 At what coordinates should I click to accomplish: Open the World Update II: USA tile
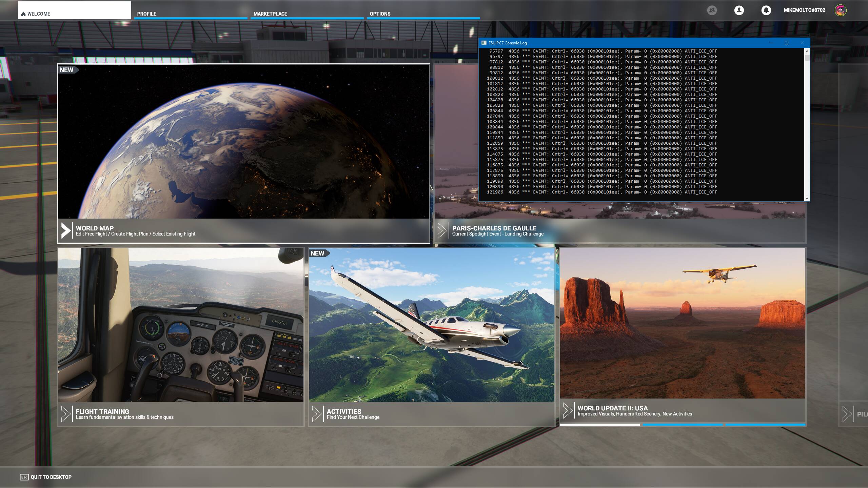(682, 325)
